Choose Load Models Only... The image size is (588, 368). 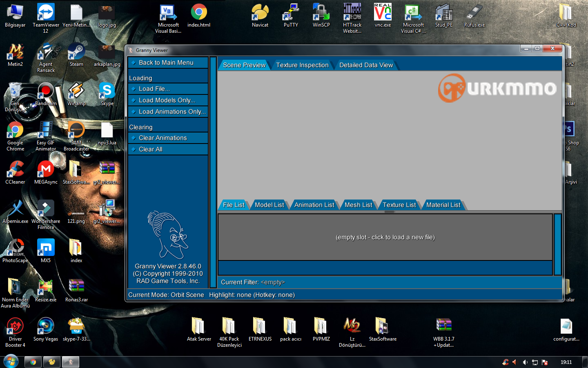(168, 100)
